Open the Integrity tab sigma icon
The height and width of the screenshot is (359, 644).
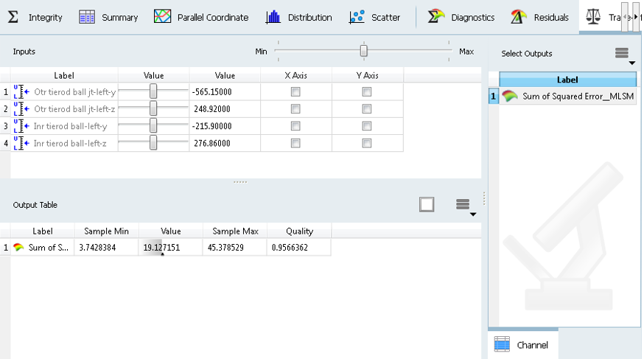click(x=13, y=17)
